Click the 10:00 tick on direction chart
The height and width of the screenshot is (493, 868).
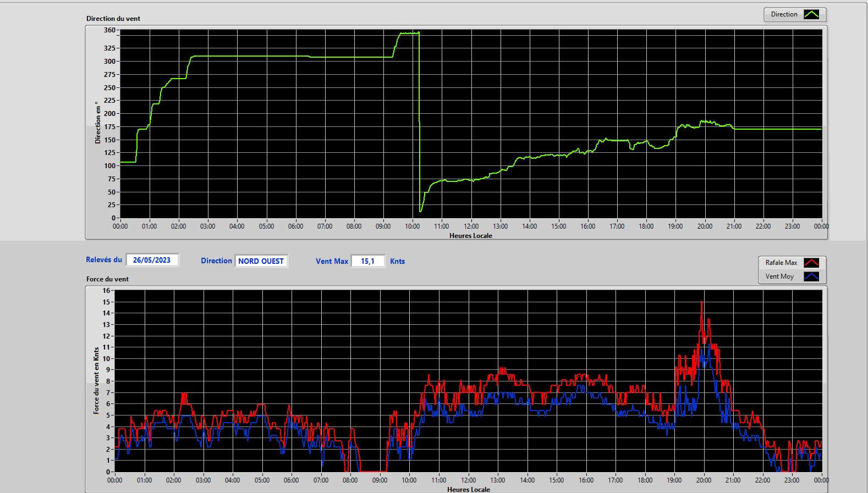click(413, 226)
